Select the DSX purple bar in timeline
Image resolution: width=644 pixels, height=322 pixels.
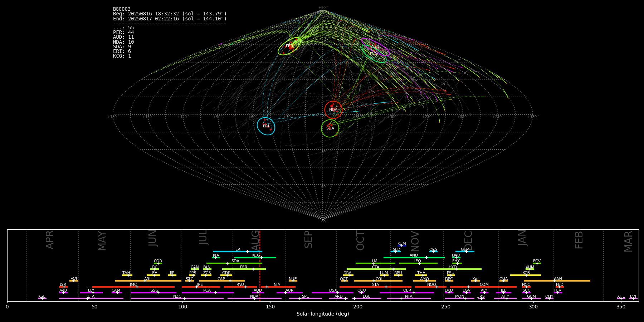tap(332, 293)
